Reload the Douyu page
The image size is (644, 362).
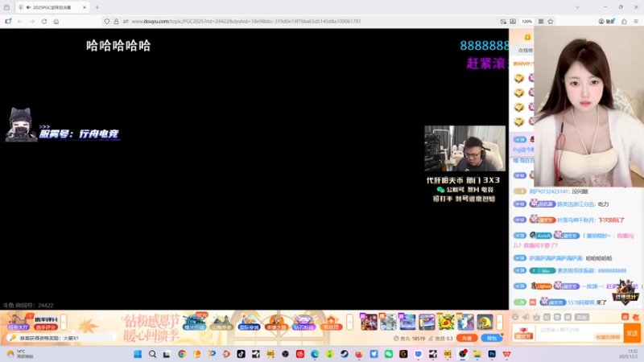point(44,22)
